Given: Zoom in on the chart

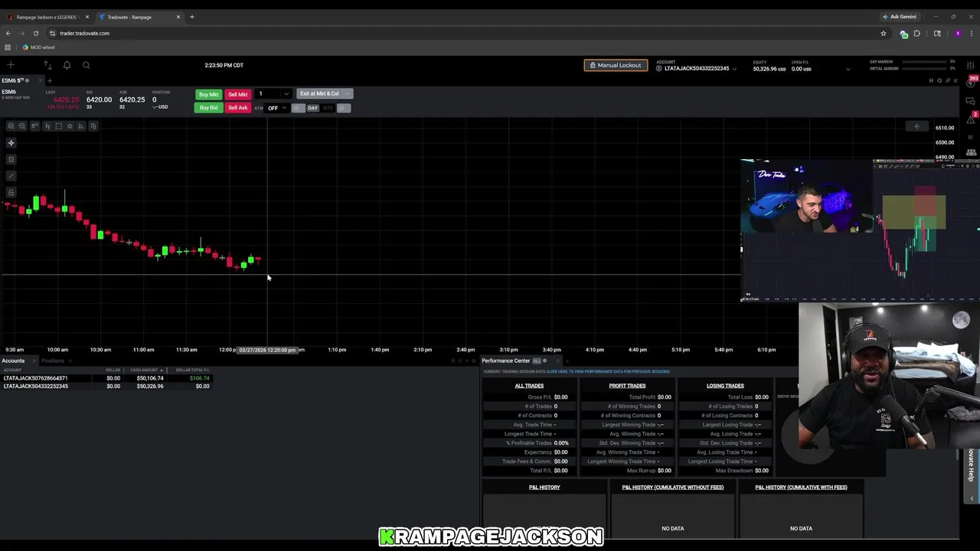Looking at the screenshot, I should pos(11,126).
